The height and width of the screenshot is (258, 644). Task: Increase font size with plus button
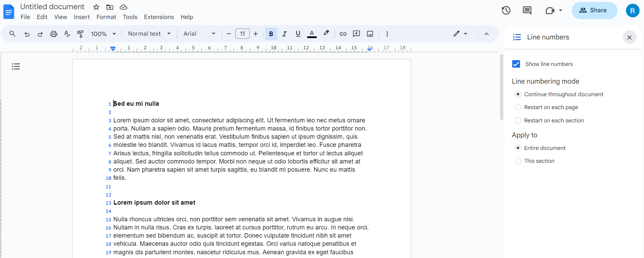point(256,34)
